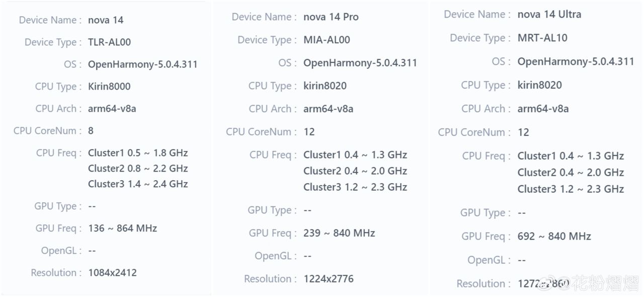Select the MIA-AL00 device type value
Screen dimensions: 644x297
[327, 40]
